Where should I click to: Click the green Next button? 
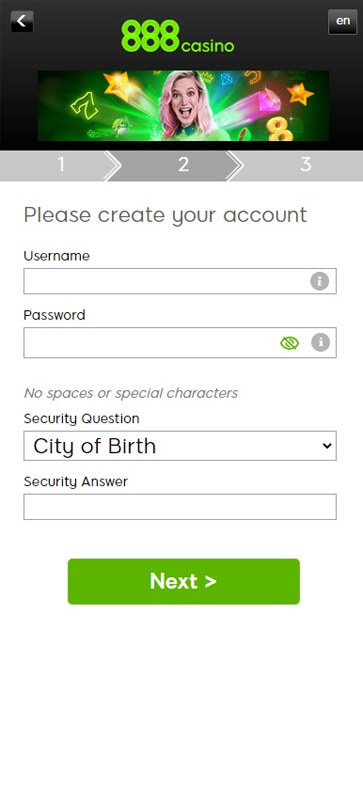point(184,581)
